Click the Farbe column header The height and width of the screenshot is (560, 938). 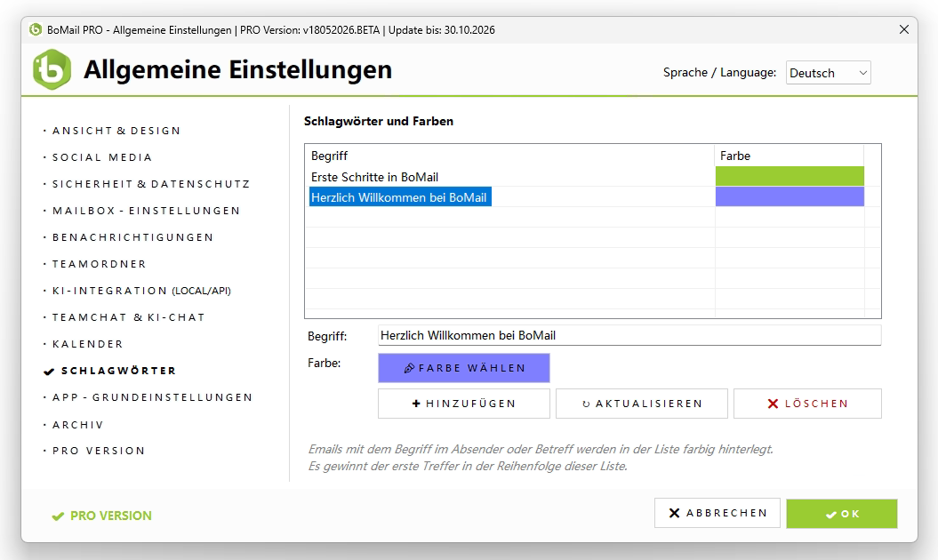coord(790,156)
